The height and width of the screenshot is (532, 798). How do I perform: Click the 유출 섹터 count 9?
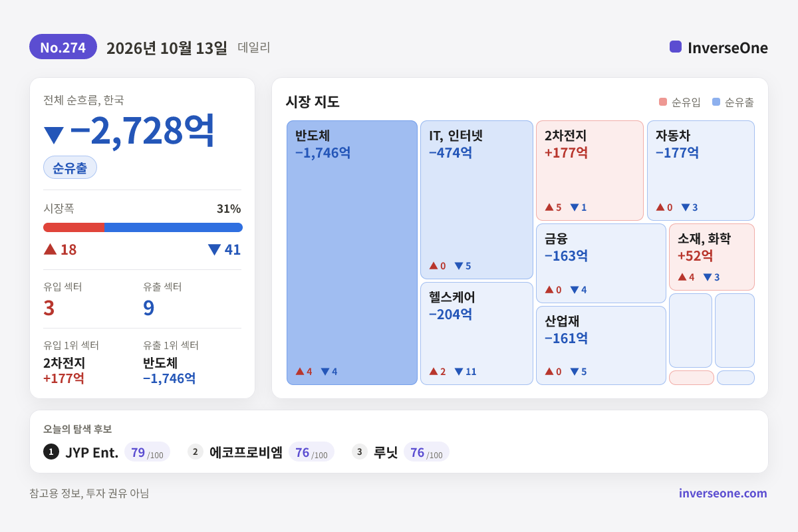(149, 308)
